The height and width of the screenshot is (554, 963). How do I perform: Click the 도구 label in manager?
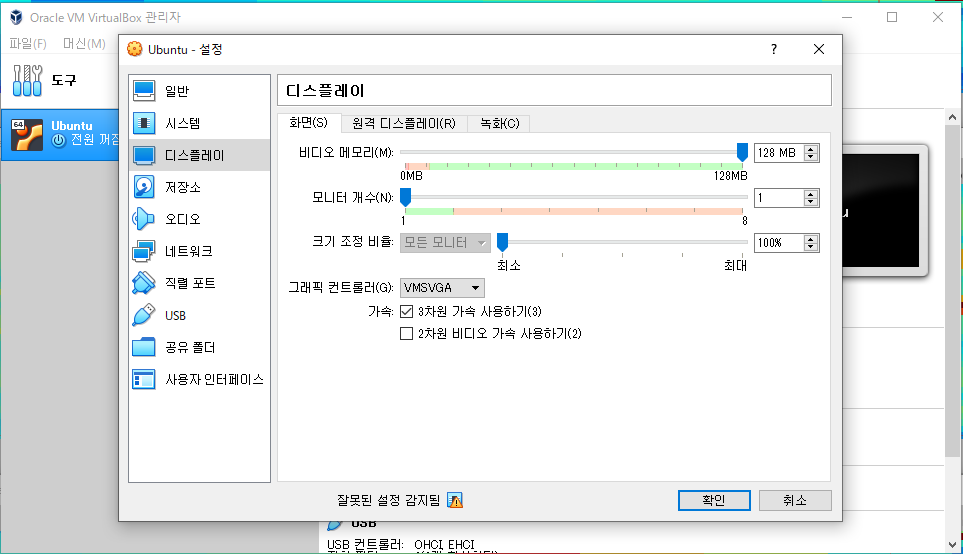click(64, 80)
